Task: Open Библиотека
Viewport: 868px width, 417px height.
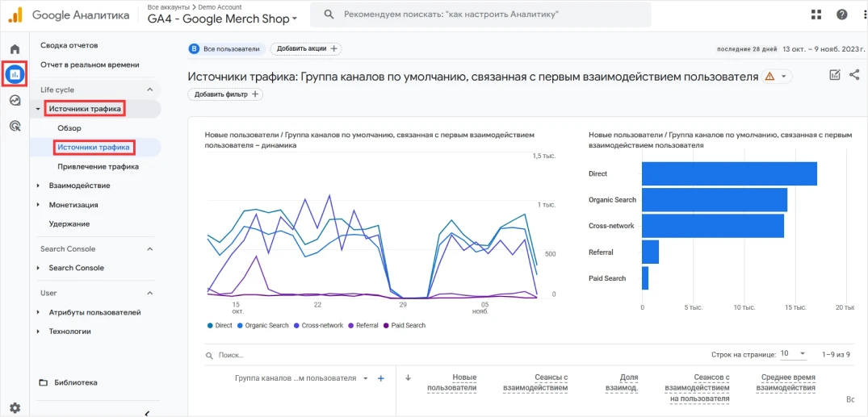Action: pos(76,382)
